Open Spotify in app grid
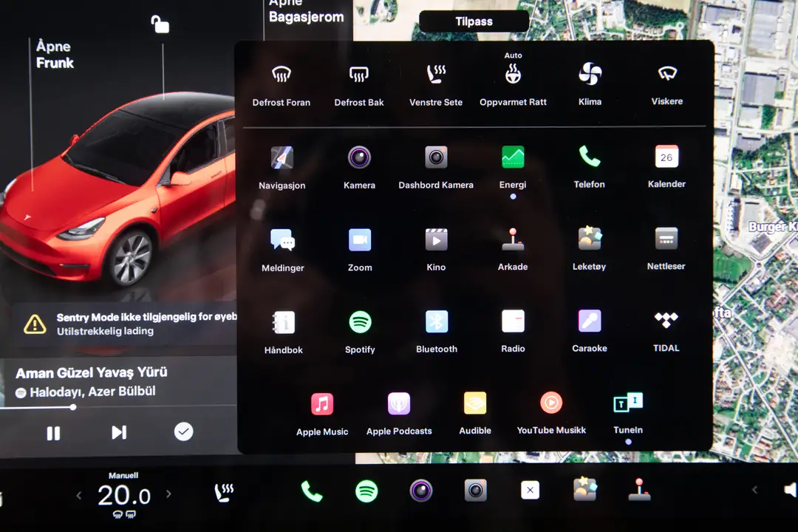Viewport: 798px width, 532px height. coord(360,332)
